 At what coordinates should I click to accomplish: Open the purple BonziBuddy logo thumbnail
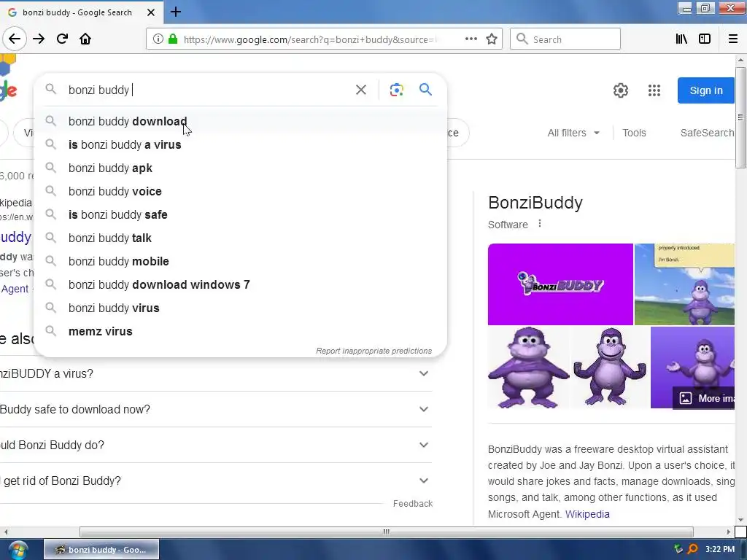point(560,284)
